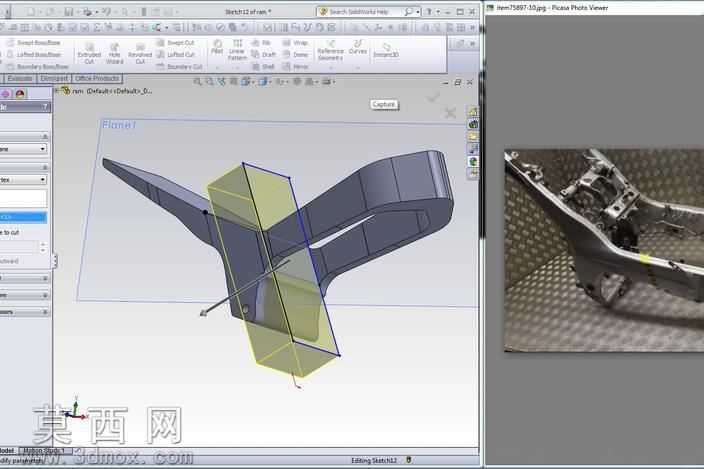This screenshot has width=704, height=469.
Task: Open Reference Geometry tool
Action: coord(330,50)
